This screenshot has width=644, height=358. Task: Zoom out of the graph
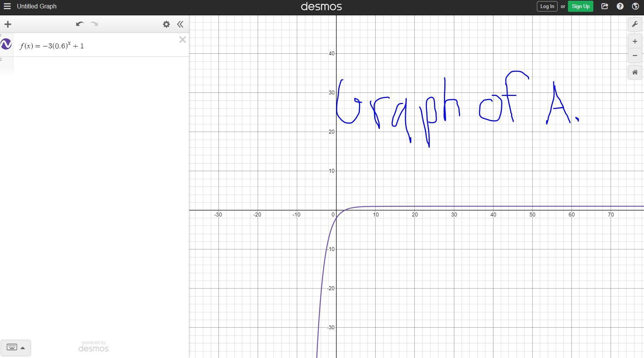point(635,56)
